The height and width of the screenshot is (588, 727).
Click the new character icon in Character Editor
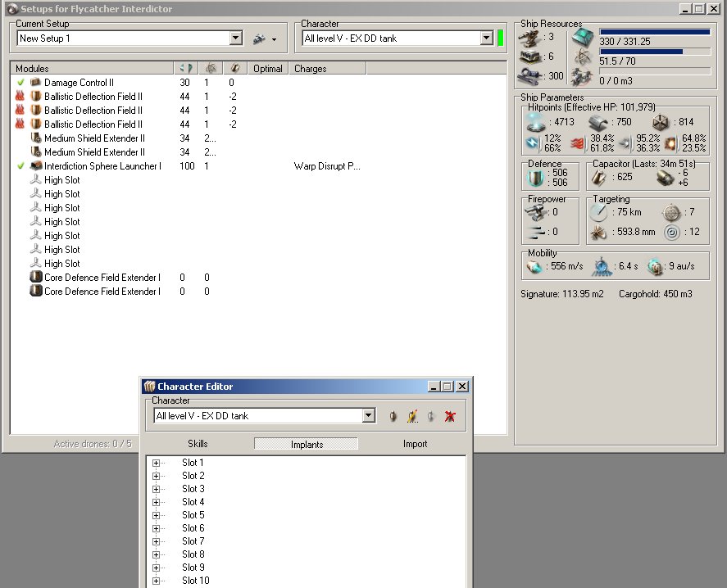(x=393, y=416)
